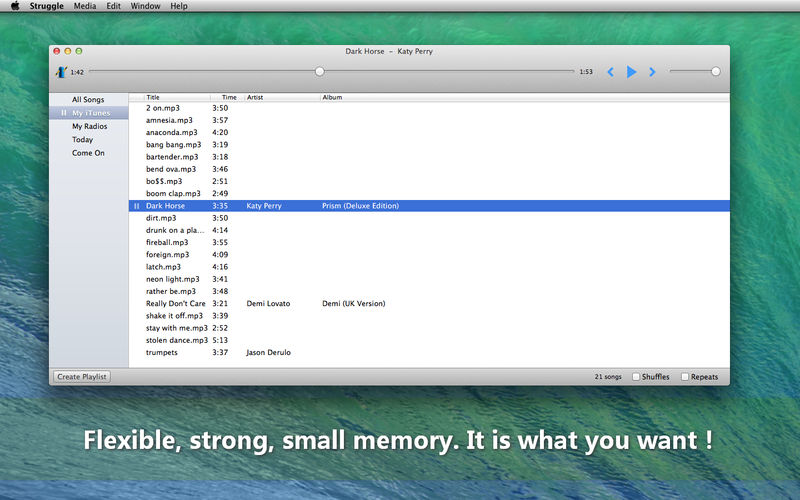The height and width of the screenshot is (500, 800).
Task: Sort by the Artist column header
Action: point(255,97)
